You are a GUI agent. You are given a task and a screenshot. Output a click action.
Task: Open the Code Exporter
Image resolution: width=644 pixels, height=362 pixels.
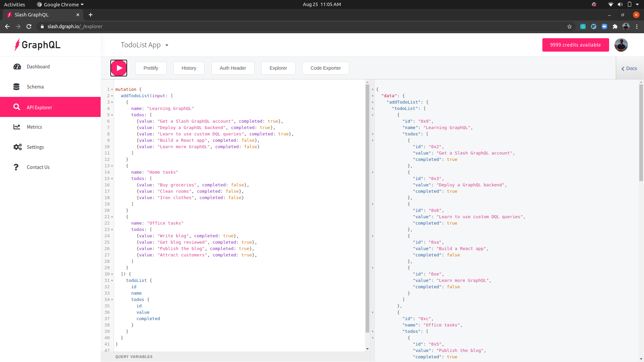pyautogui.click(x=326, y=68)
